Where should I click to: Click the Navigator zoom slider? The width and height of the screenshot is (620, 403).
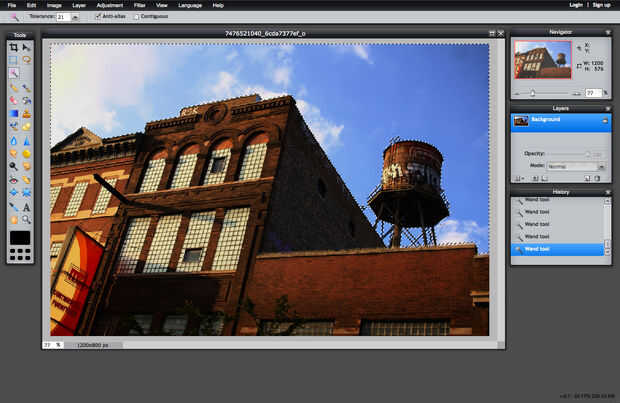point(533,93)
